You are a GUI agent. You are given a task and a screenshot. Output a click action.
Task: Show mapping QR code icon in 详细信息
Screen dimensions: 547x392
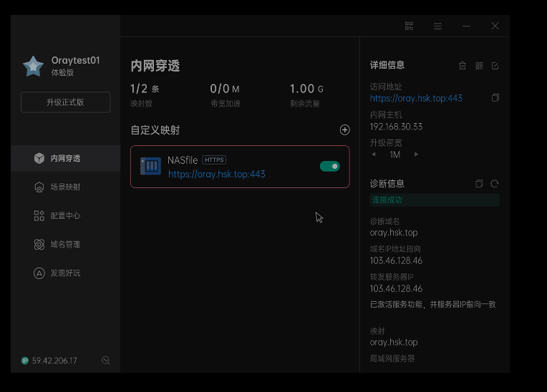[x=479, y=66]
